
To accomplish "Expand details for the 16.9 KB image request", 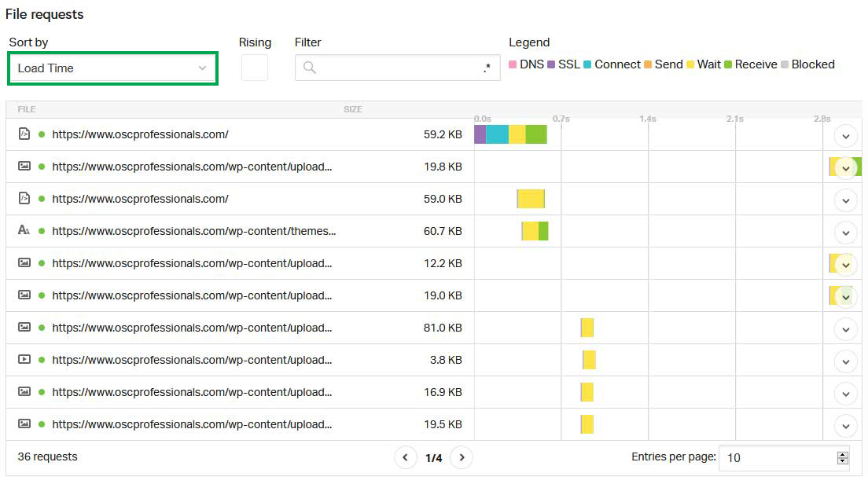I will coord(845,393).
